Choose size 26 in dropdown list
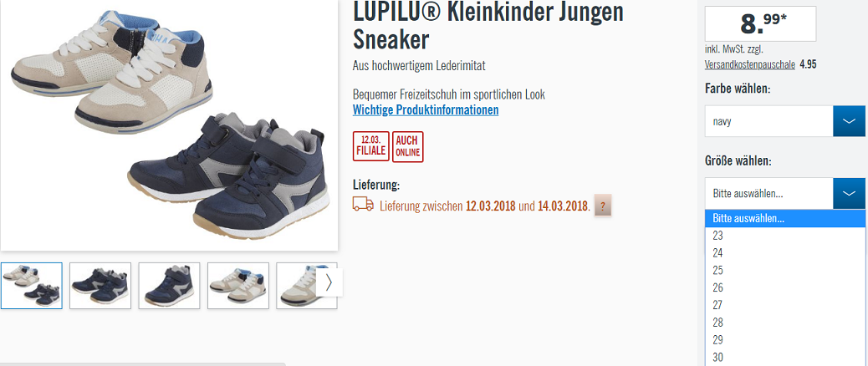 click(x=785, y=288)
